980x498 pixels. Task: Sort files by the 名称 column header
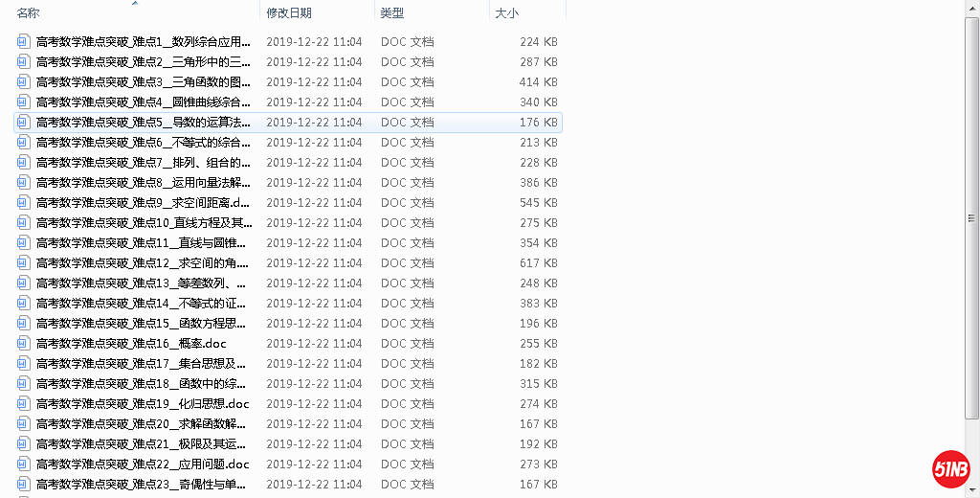tap(29, 13)
